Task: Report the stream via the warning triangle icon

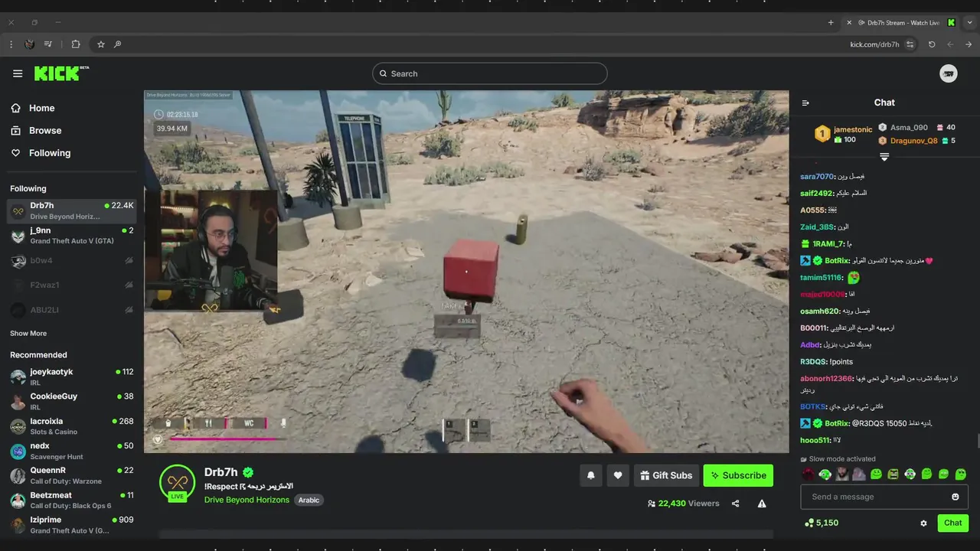Action: (762, 504)
